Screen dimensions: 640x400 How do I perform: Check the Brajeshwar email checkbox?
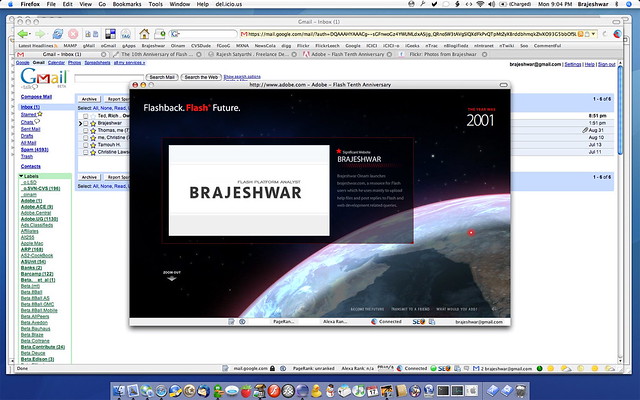point(85,123)
